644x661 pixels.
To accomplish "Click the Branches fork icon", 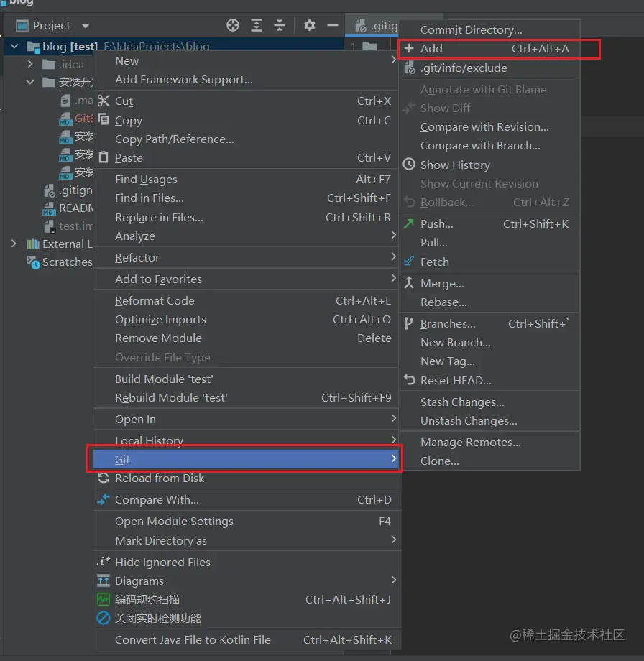I will [409, 323].
